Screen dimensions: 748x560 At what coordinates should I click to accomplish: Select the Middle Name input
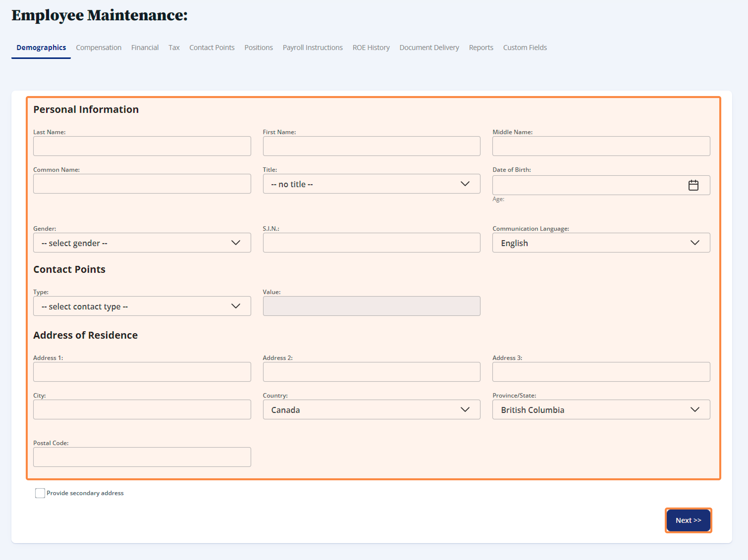tap(601, 146)
